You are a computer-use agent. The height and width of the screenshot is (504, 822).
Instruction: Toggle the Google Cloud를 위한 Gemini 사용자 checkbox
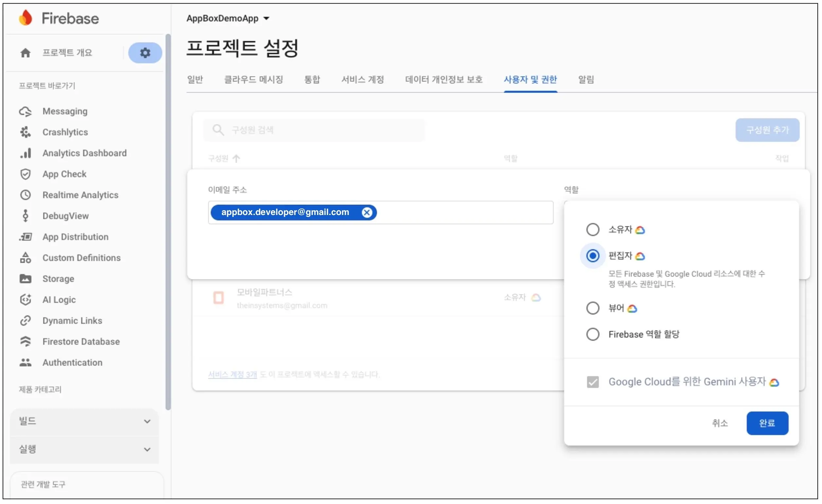(593, 382)
